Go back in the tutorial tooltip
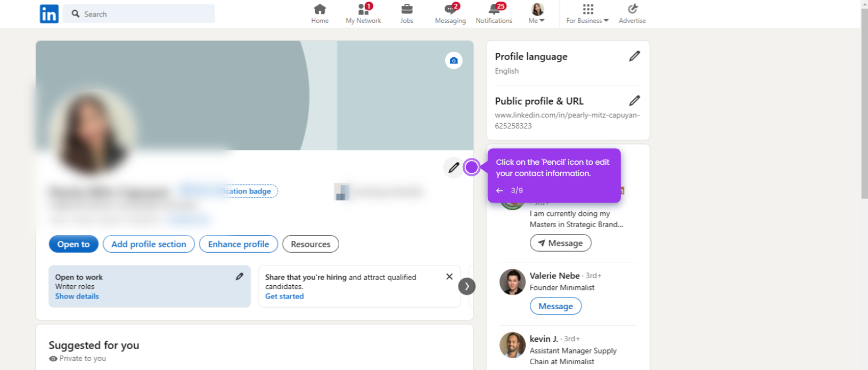Viewport: 868px width, 370px height. tap(499, 190)
